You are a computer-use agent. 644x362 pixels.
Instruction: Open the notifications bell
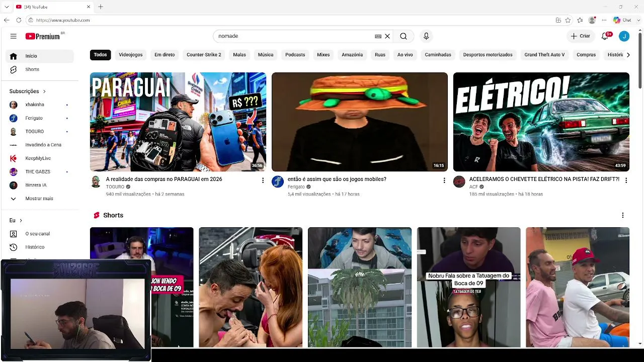605,36
